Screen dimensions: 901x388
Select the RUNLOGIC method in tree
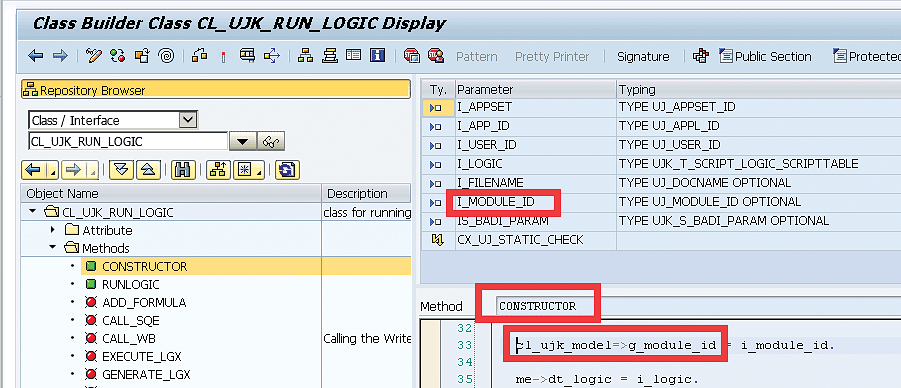coord(130,285)
